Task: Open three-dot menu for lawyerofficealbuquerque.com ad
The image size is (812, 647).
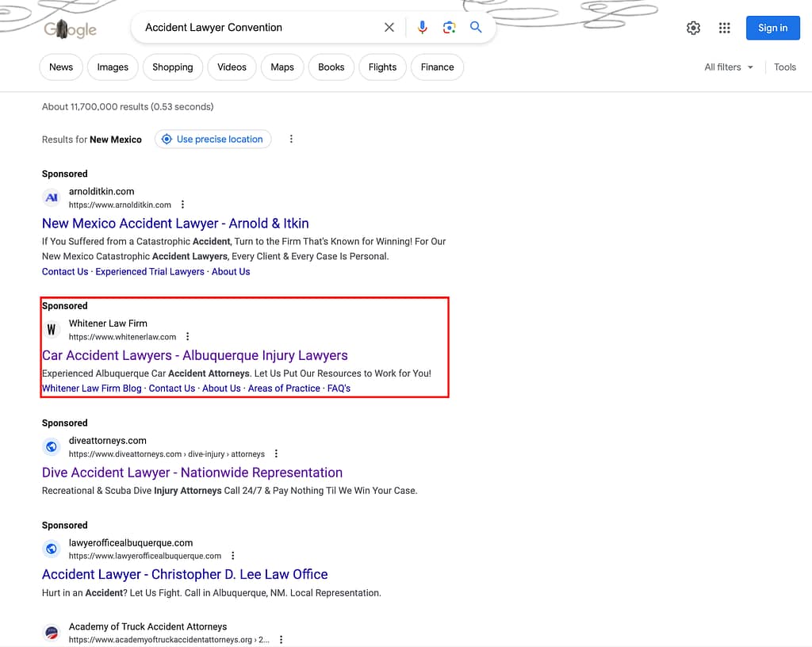Action: click(x=233, y=555)
